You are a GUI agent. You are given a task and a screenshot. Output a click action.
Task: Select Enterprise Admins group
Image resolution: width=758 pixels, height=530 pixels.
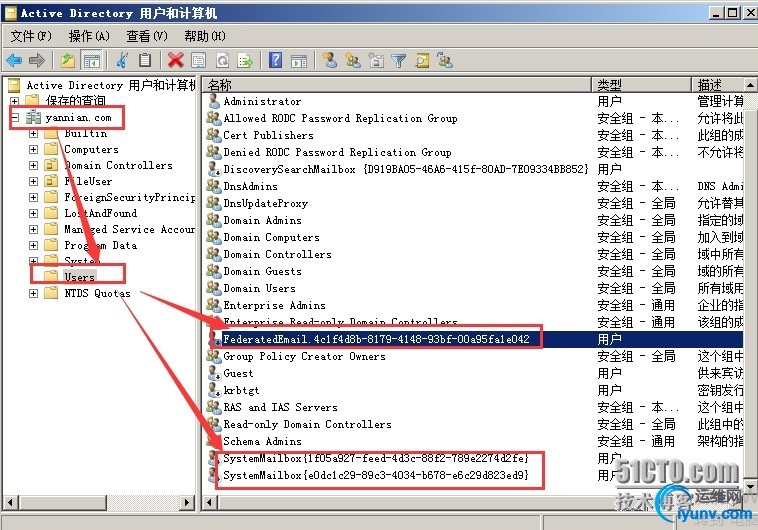274,305
